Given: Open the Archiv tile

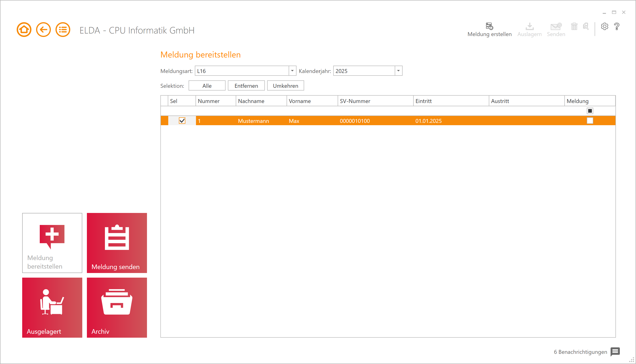Looking at the screenshot, I should pyautogui.click(x=117, y=307).
